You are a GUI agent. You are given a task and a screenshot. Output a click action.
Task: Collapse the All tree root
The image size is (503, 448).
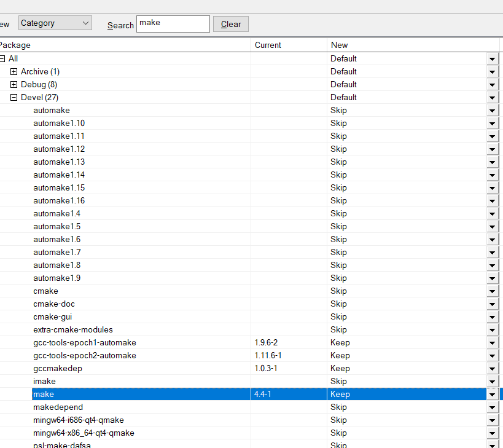click(2, 59)
